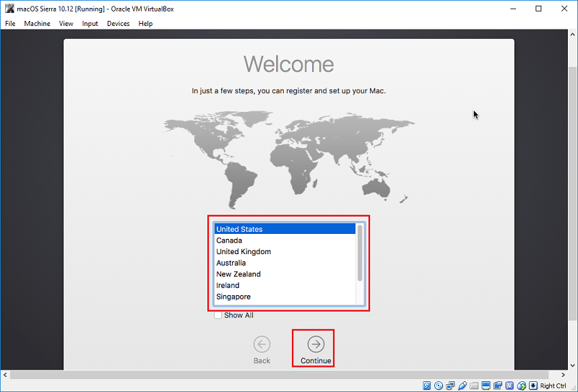Screen dimensions: 578x392
Task: Click the Continue arrow button
Action: tap(316, 344)
